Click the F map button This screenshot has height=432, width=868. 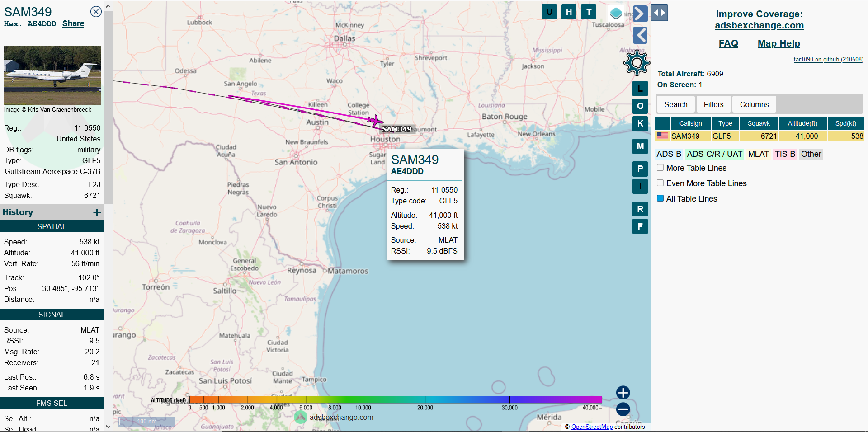(x=640, y=226)
